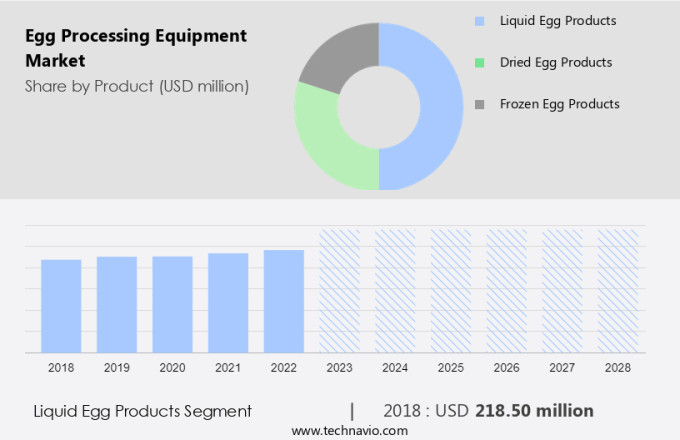Click the blue Liquid Egg Products legend swatch
The width and height of the screenshot is (680, 440).
[x=479, y=21]
